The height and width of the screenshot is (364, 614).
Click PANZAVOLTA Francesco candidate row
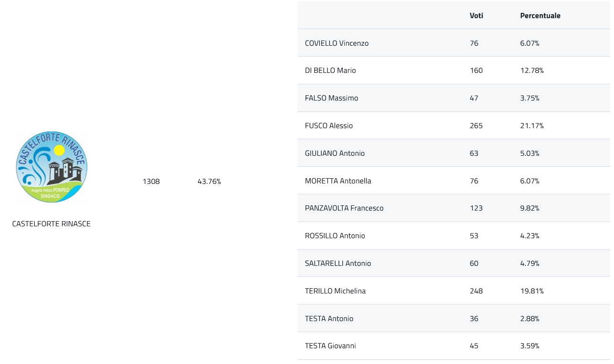pos(454,208)
